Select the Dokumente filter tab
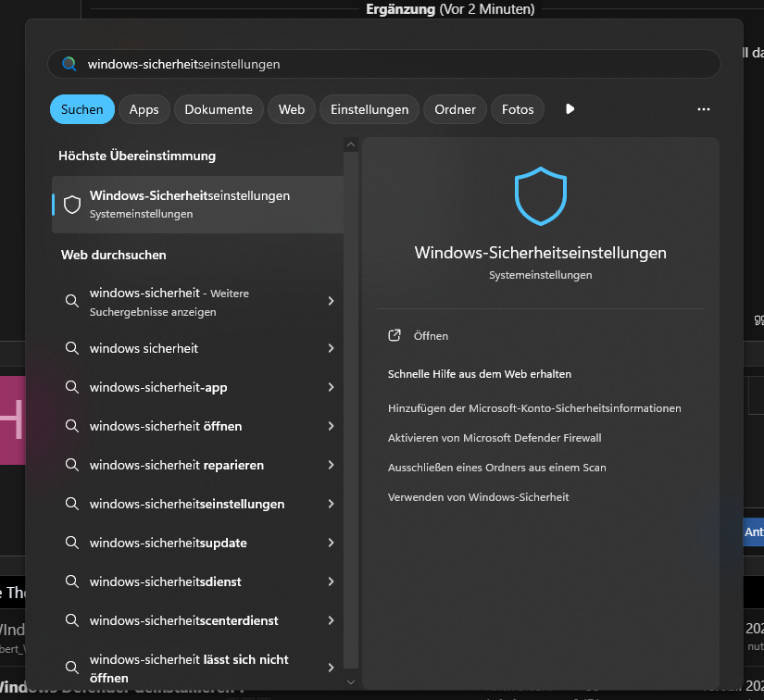Image resolution: width=764 pixels, height=700 pixels. pos(219,109)
